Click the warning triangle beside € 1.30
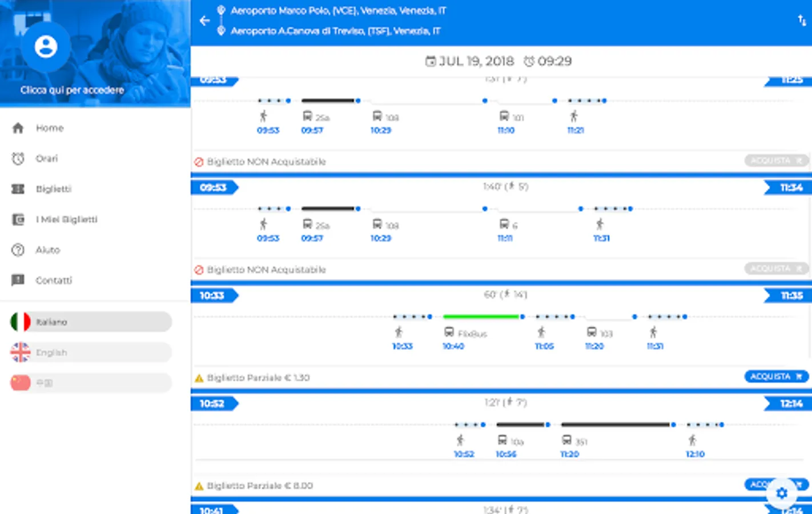 [x=199, y=378]
